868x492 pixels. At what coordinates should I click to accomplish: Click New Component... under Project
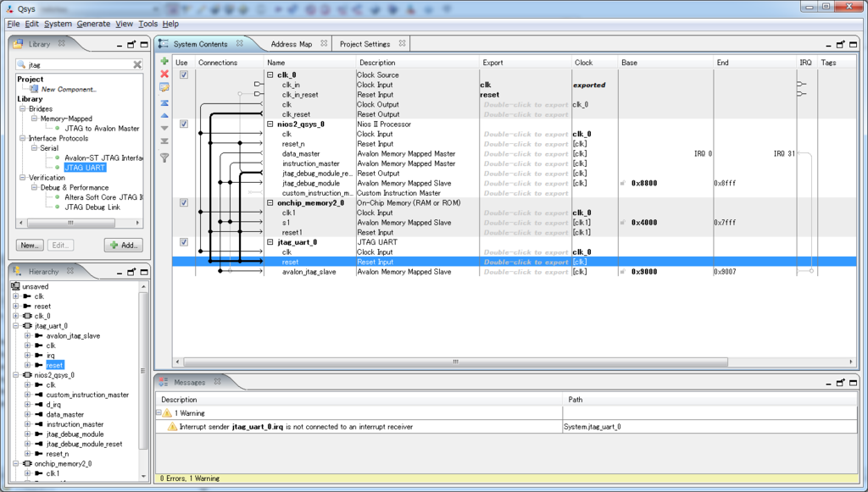pos(68,89)
